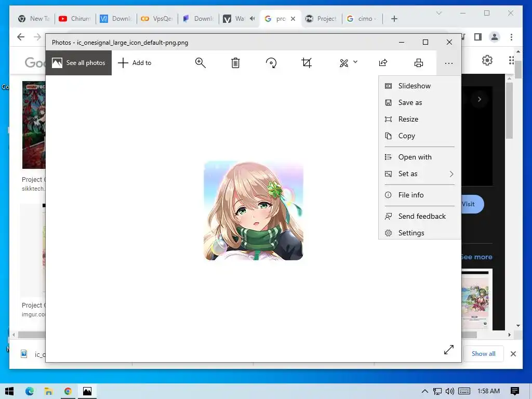This screenshot has height=399, width=532.
Task: Click the Chrome tab search chevron
Action: coord(438,13)
